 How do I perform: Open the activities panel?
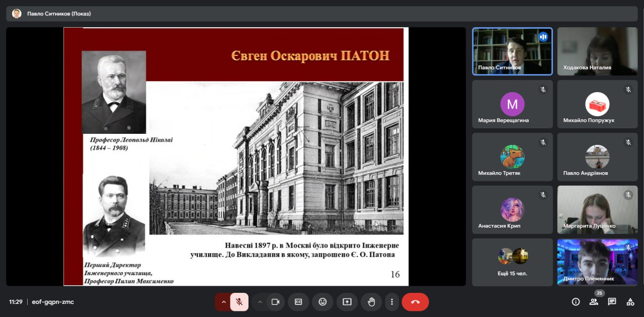(x=630, y=302)
